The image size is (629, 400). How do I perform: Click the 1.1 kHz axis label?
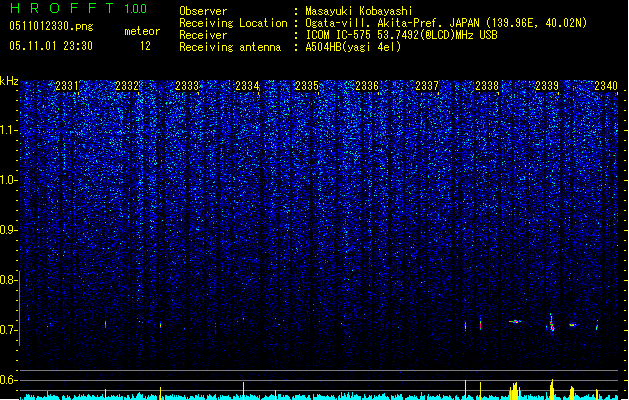(8, 130)
